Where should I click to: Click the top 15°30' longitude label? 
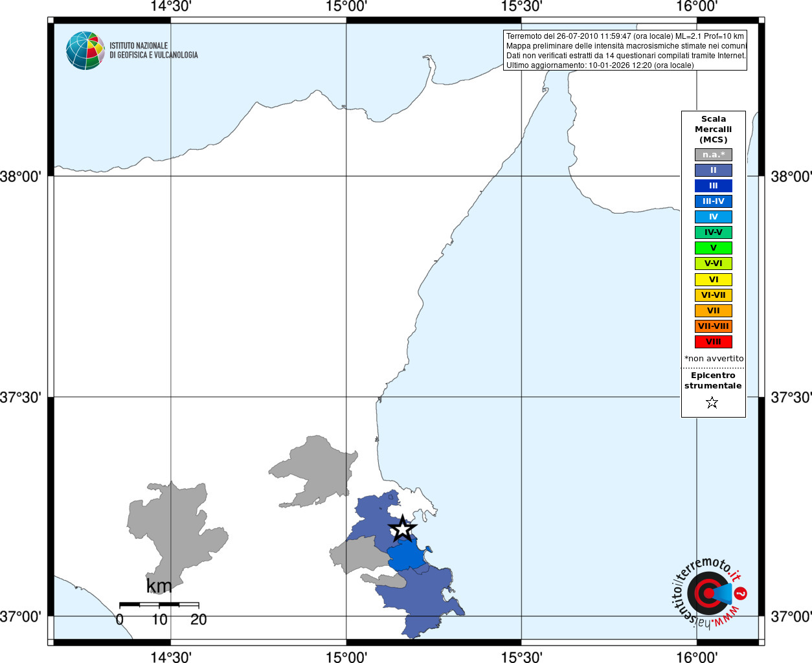pyautogui.click(x=521, y=6)
